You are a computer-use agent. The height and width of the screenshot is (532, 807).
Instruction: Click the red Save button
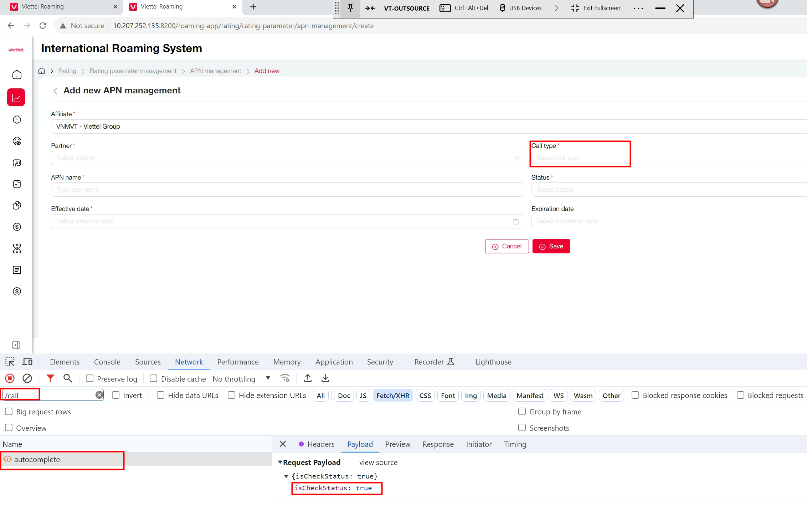(551, 246)
